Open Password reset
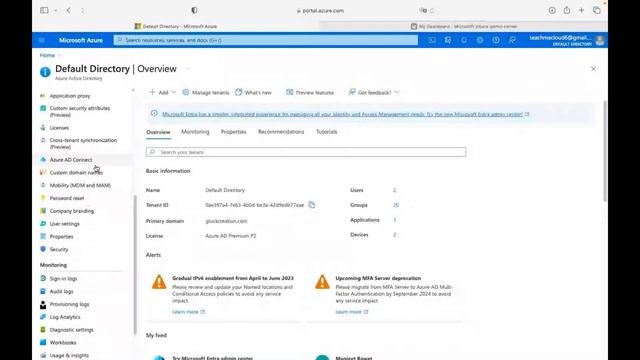This screenshot has height=360, width=640. [67, 198]
